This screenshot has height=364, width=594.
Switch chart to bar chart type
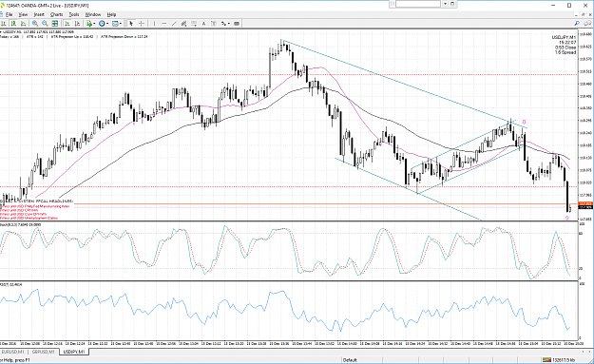tap(4, 24)
